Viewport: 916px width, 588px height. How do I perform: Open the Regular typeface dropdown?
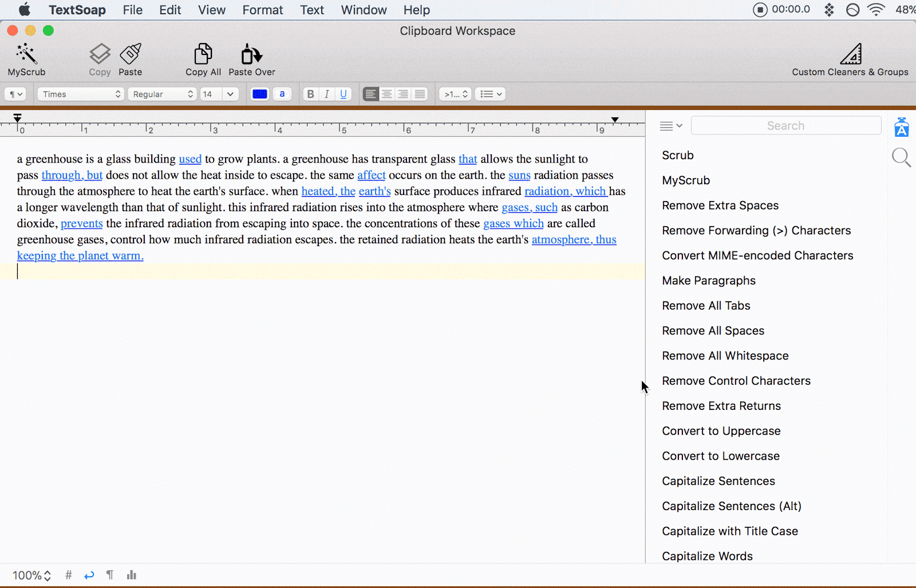[162, 94]
